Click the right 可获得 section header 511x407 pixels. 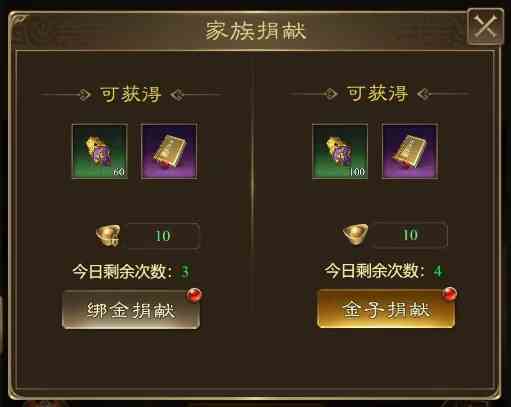378,93
